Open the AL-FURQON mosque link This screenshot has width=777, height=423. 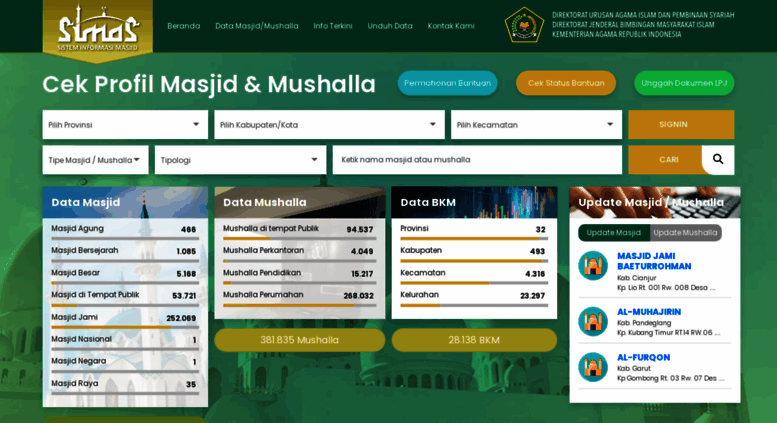click(x=643, y=358)
